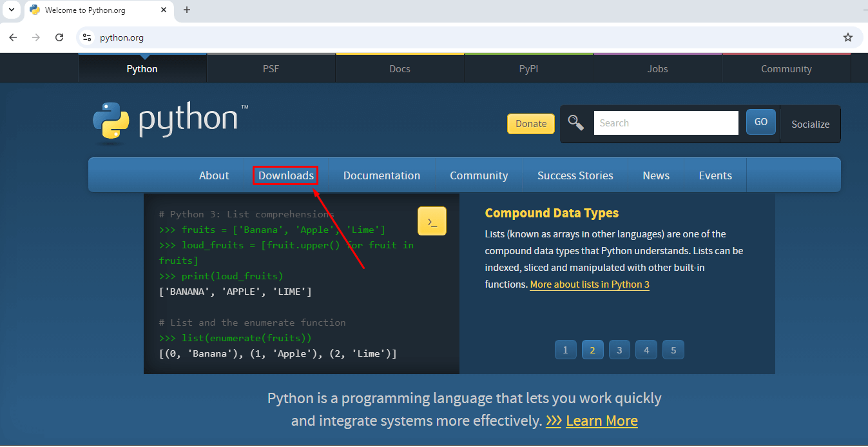
Task: Open the Socialize dropdown
Action: pos(811,124)
